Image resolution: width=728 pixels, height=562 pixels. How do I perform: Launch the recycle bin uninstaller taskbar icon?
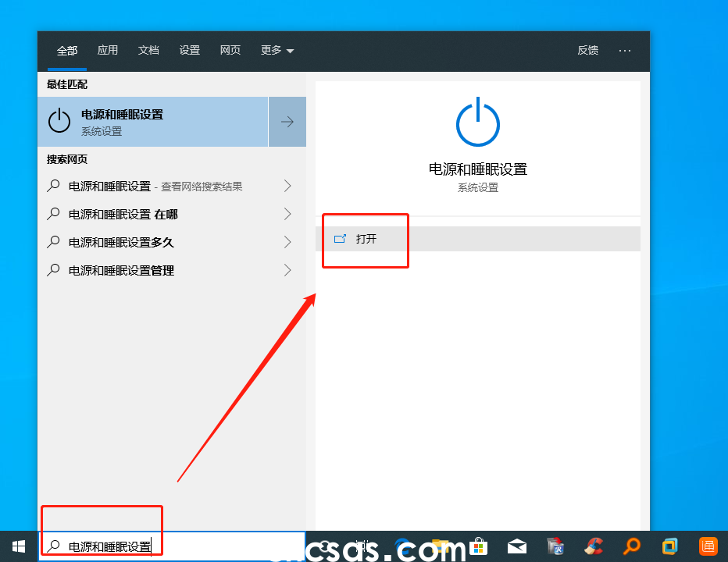(x=555, y=546)
